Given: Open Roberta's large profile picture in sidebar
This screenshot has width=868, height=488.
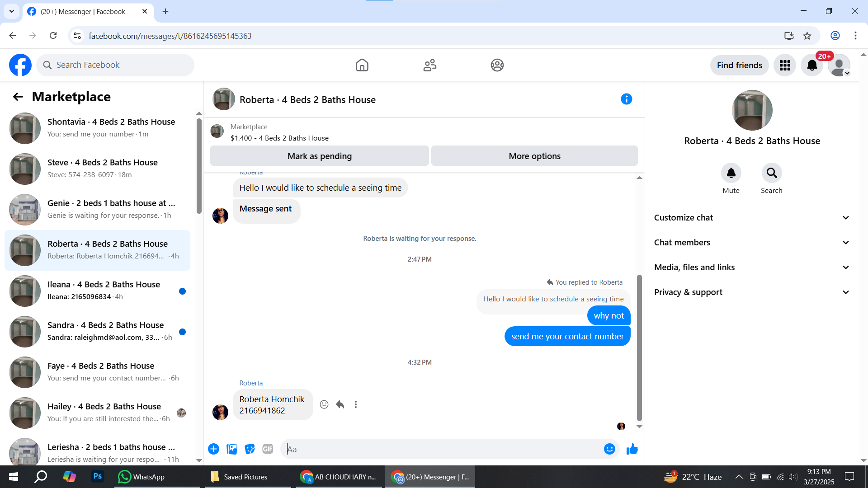Looking at the screenshot, I should (x=752, y=110).
